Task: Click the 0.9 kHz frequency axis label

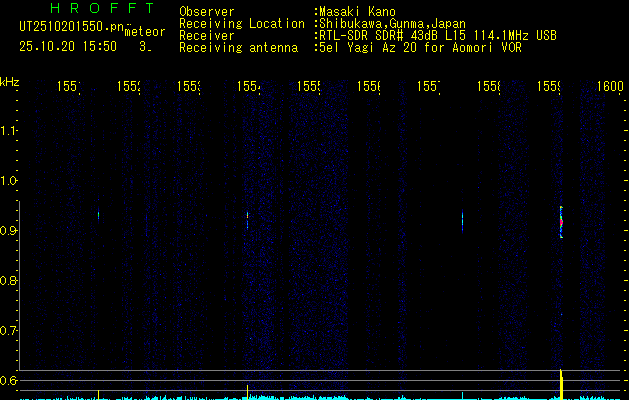Action: point(7,230)
